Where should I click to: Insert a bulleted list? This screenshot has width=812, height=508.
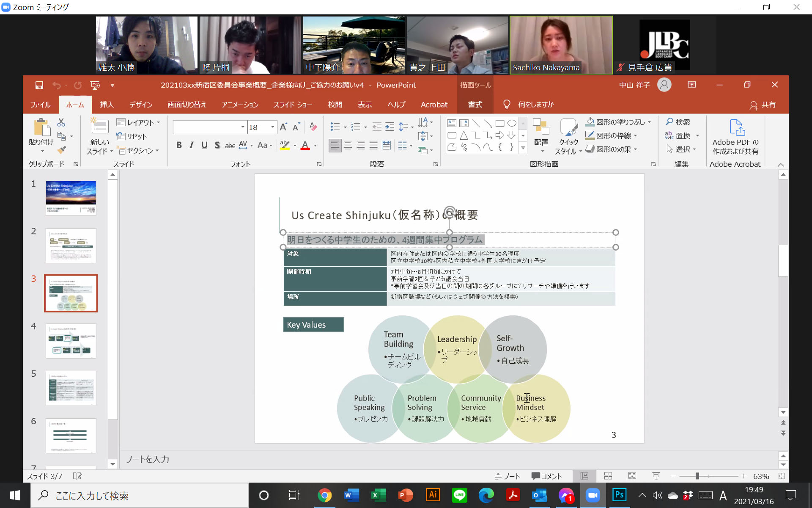[x=335, y=127]
